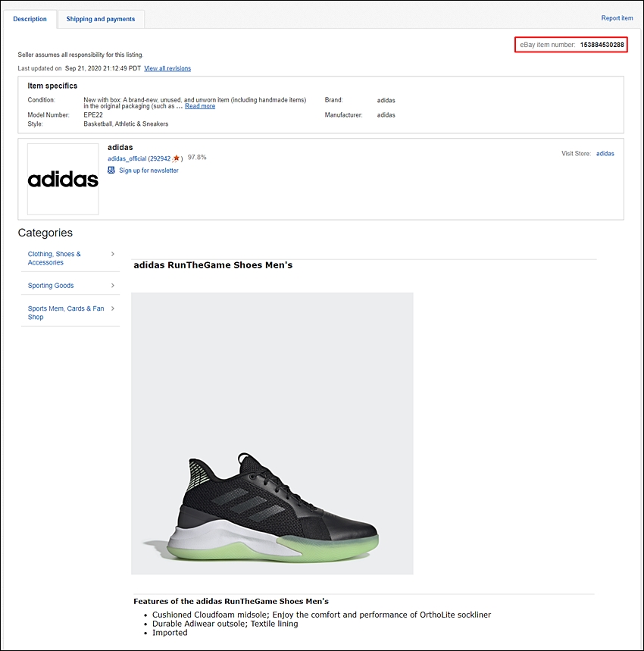The height and width of the screenshot is (651, 644).
Task: Click the eBay item number 153884530288
Action: tap(602, 45)
